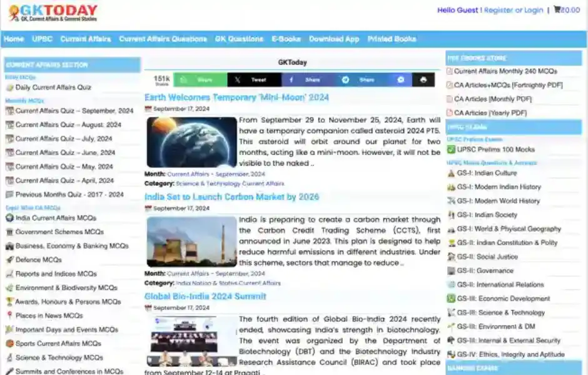The width and height of the screenshot is (588, 375).
Task: Open the Global Bio-India 2024 Summit article
Action: [205, 296]
